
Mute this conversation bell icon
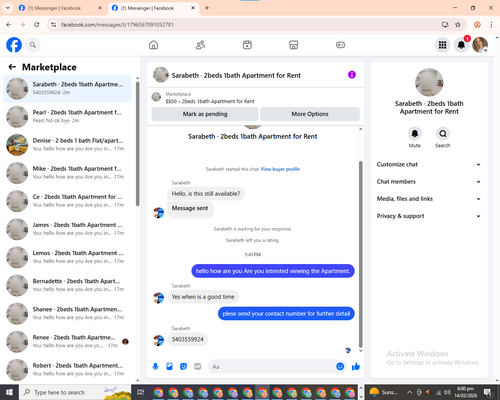(415, 134)
